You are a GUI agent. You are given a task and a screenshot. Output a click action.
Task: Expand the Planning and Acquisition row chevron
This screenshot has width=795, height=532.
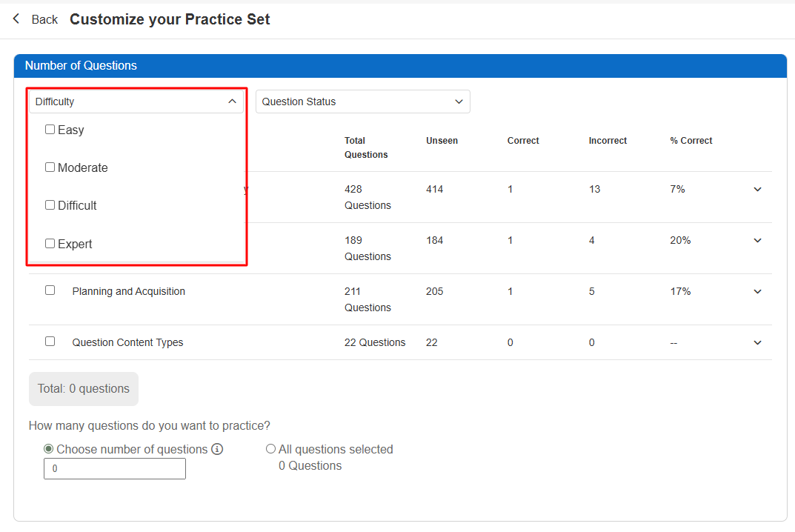tap(757, 292)
